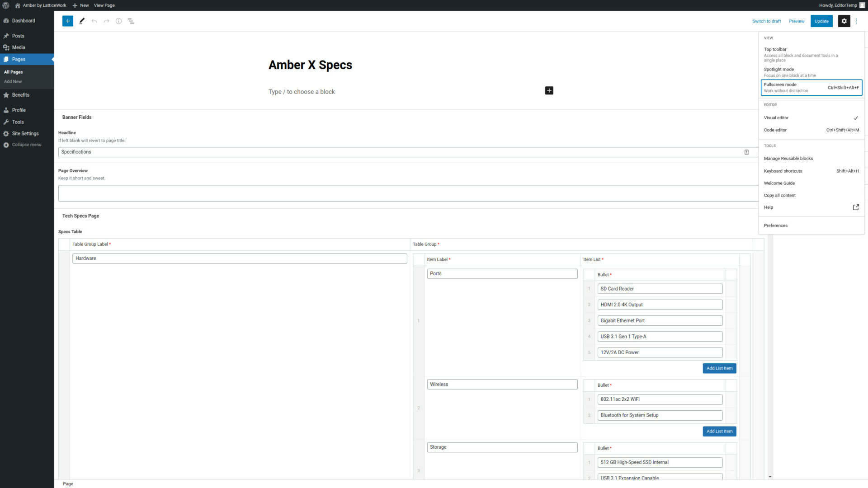Select the pencil edit tool

point(82,21)
